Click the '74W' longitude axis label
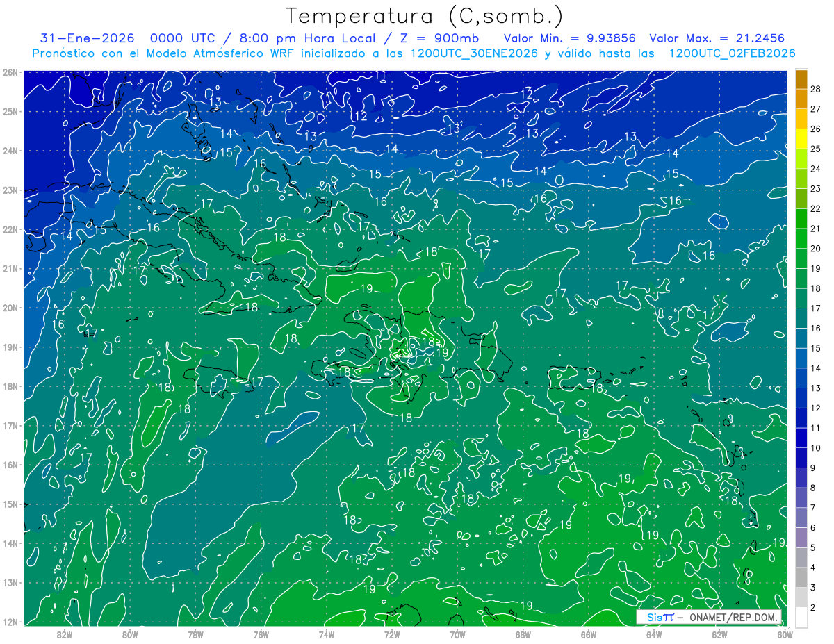 (x=327, y=634)
